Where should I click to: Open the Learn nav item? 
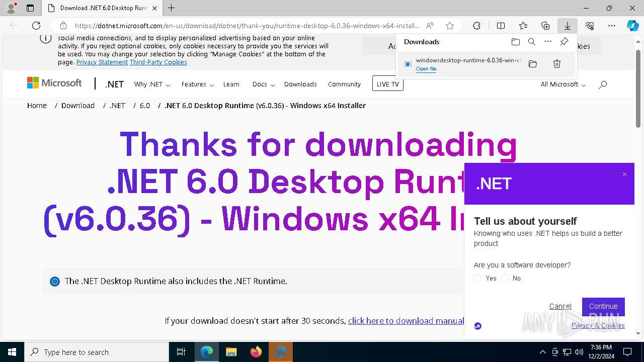(231, 84)
